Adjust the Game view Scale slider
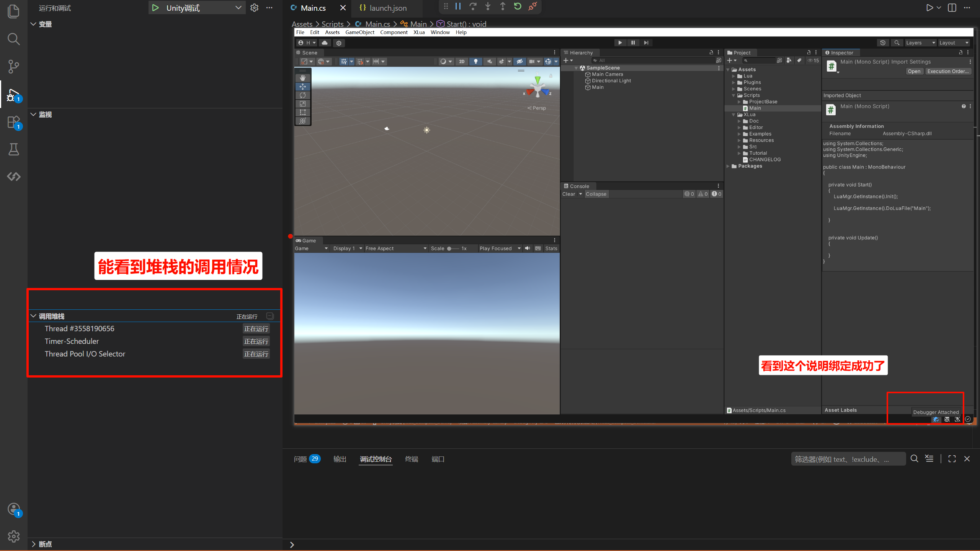 (452, 249)
